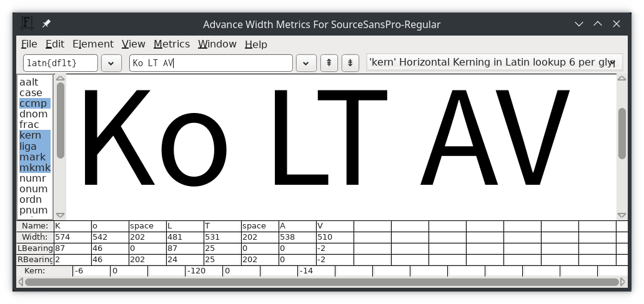The width and height of the screenshot is (644, 304).
Task: Toggle the frac feature
Action: (x=35, y=125)
